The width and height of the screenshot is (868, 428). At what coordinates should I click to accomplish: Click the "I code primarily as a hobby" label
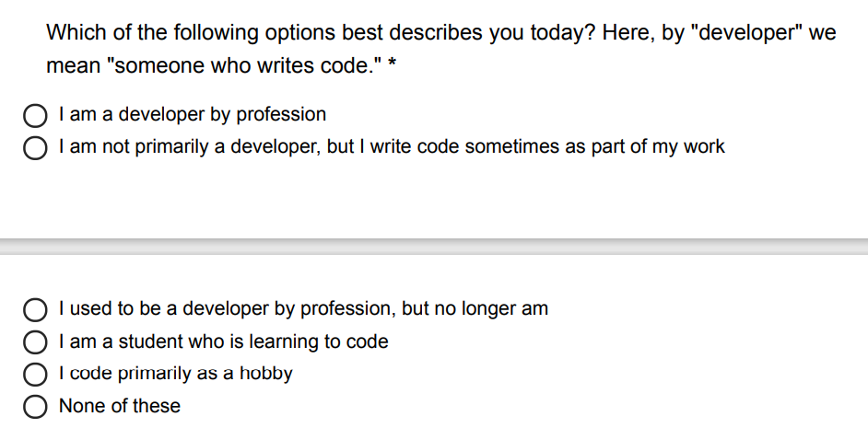click(x=175, y=374)
